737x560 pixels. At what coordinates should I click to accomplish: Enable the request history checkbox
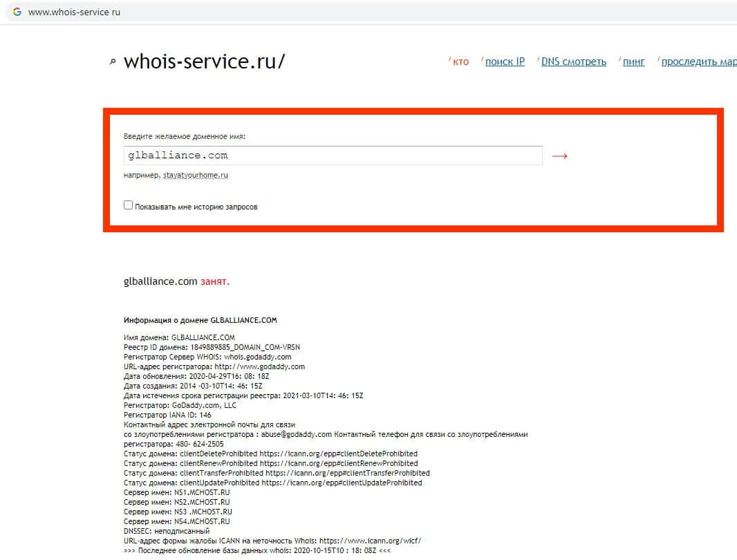[x=129, y=205]
